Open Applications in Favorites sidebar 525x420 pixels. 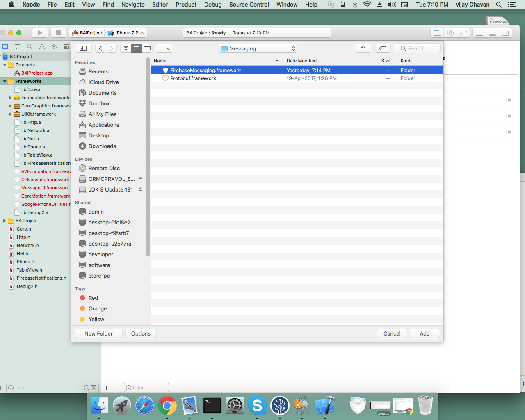tap(104, 125)
